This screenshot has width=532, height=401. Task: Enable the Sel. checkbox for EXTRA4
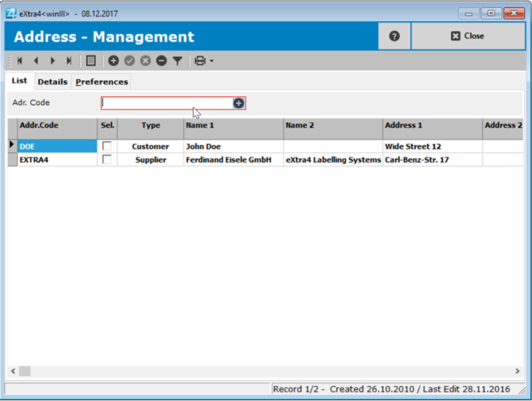(107, 159)
